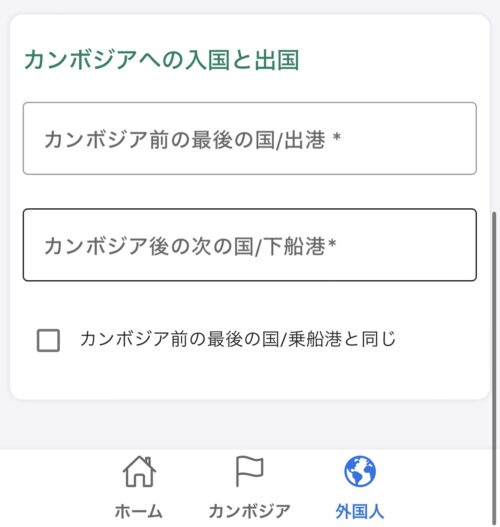The image size is (500, 527).
Task: Open the last country before Cambodia selector
Action: [x=250, y=138]
